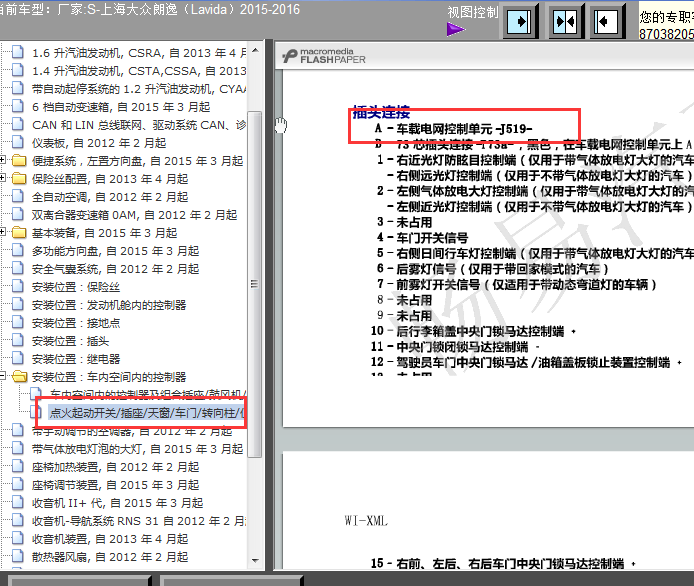
Task: Click tree panel scroll-down arrow
Action: pos(255,560)
